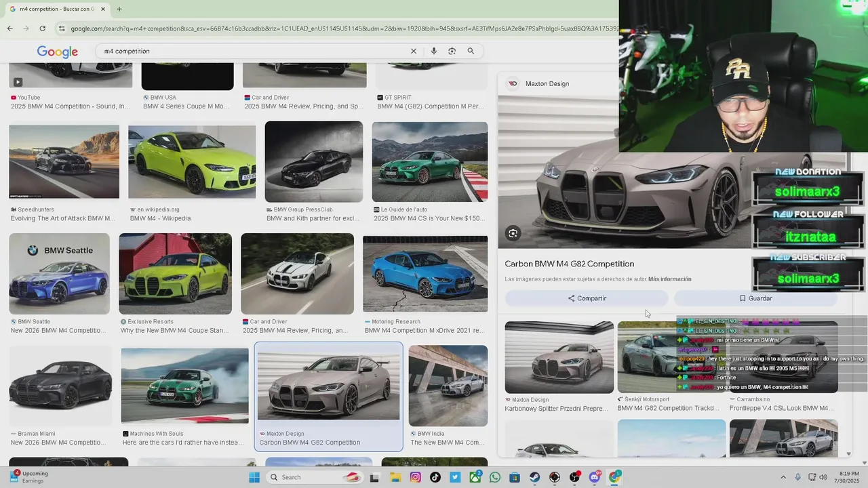The width and height of the screenshot is (868, 488).
Task: Clear the search box text
Action: (x=413, y=51)
